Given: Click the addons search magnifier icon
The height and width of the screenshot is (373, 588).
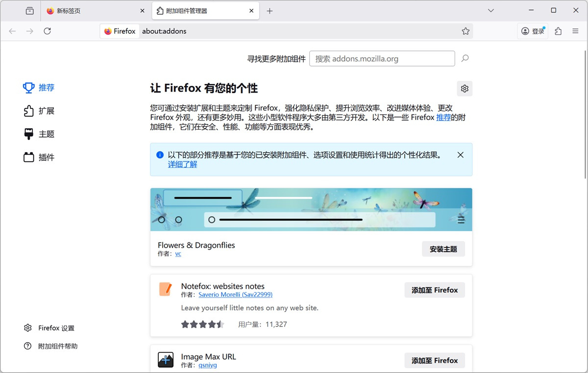Looking at the screenshot, I should pos(465,58).
